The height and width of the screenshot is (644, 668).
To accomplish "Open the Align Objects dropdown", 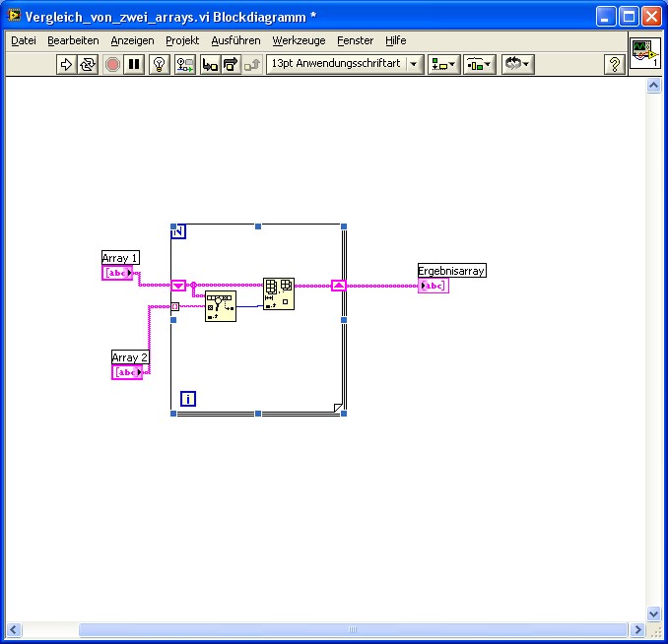I will (444, 64).
